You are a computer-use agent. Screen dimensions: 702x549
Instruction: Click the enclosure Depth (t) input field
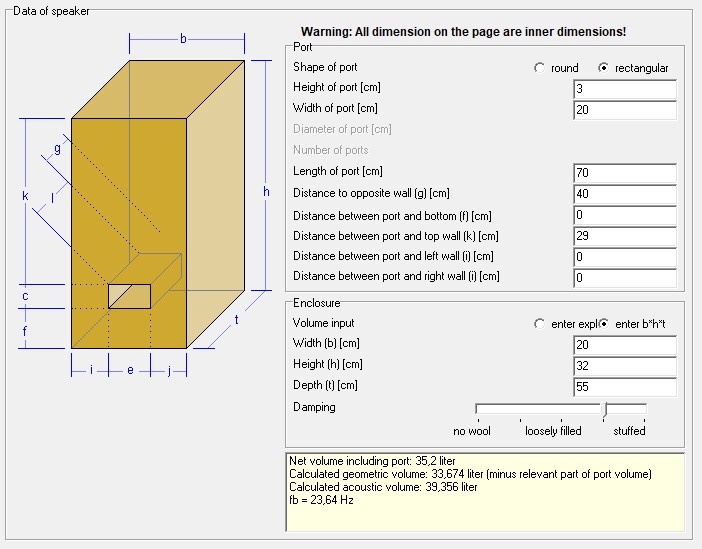(x=625, y=387)
